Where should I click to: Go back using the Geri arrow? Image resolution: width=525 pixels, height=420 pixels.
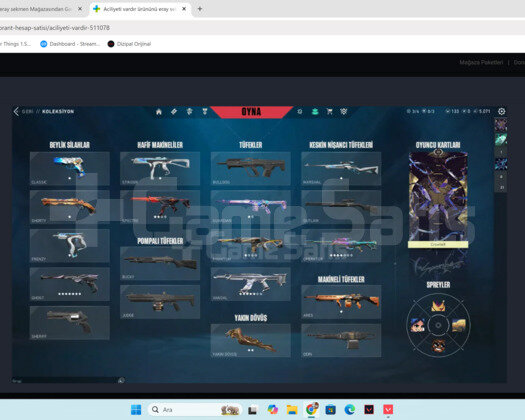tap(16, 112)
